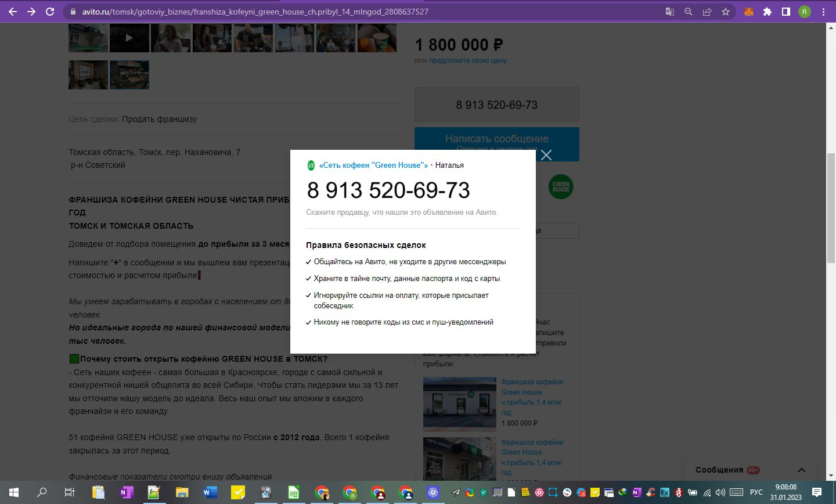Open the green shield security tray icon

click(484, 492)
